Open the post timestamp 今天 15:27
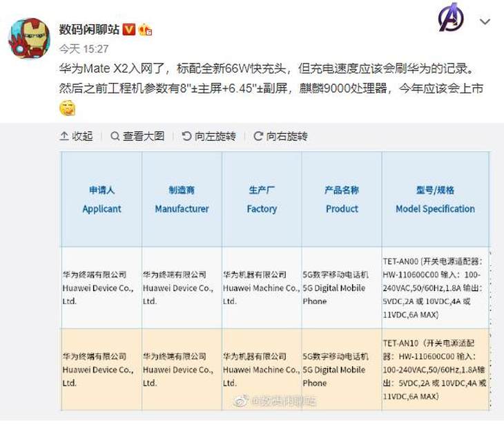Viewport: 504px width, 425px height. coord(84,49)
